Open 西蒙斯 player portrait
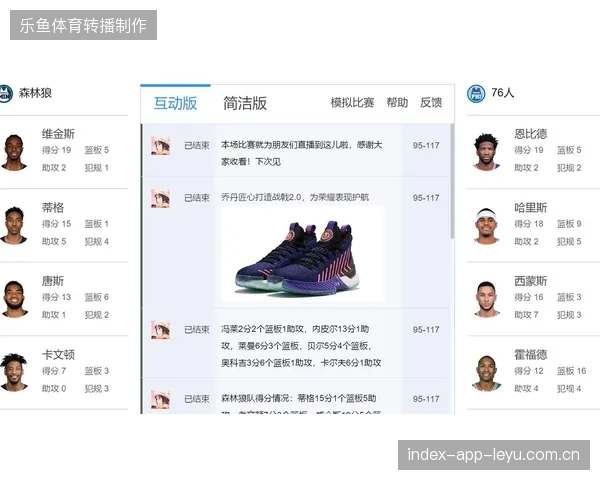 (x=487, y=299)
